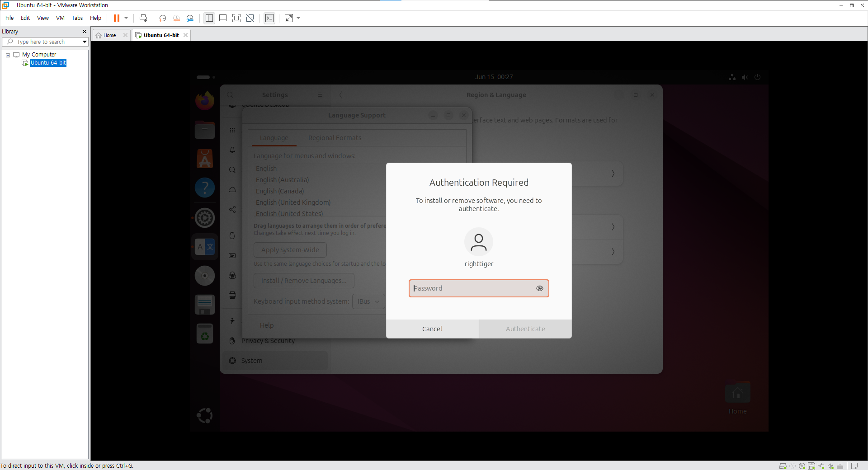Click Install / Remove Languages button

click(304, 281)
